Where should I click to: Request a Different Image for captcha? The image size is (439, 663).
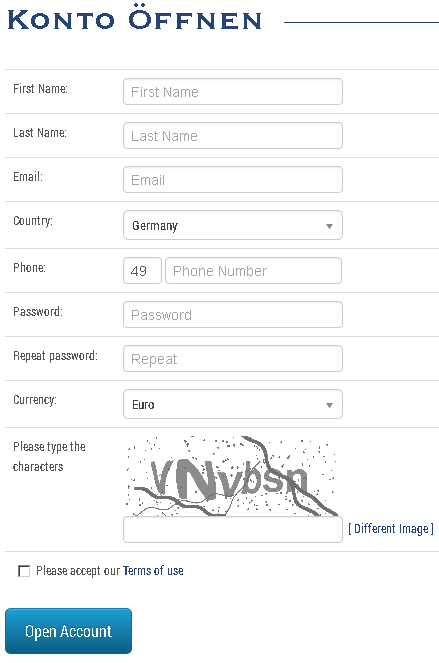(x=391, y=529)
